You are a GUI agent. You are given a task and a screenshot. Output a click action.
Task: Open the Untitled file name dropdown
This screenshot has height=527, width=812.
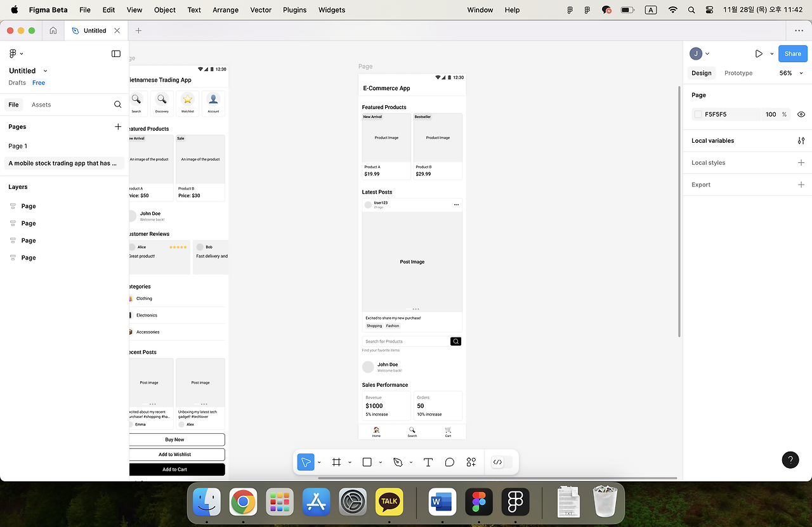(45, 71)
